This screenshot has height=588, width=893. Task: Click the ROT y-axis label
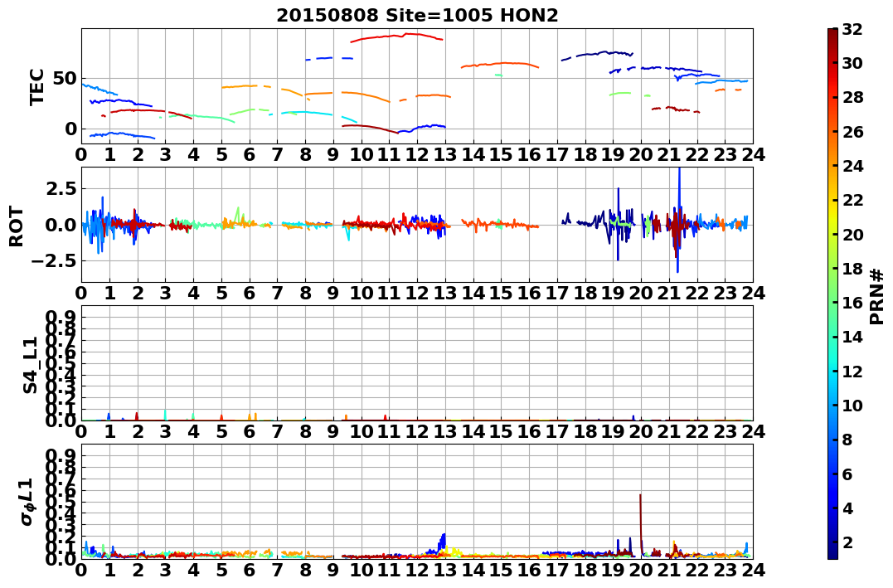[x=17, y=226]
